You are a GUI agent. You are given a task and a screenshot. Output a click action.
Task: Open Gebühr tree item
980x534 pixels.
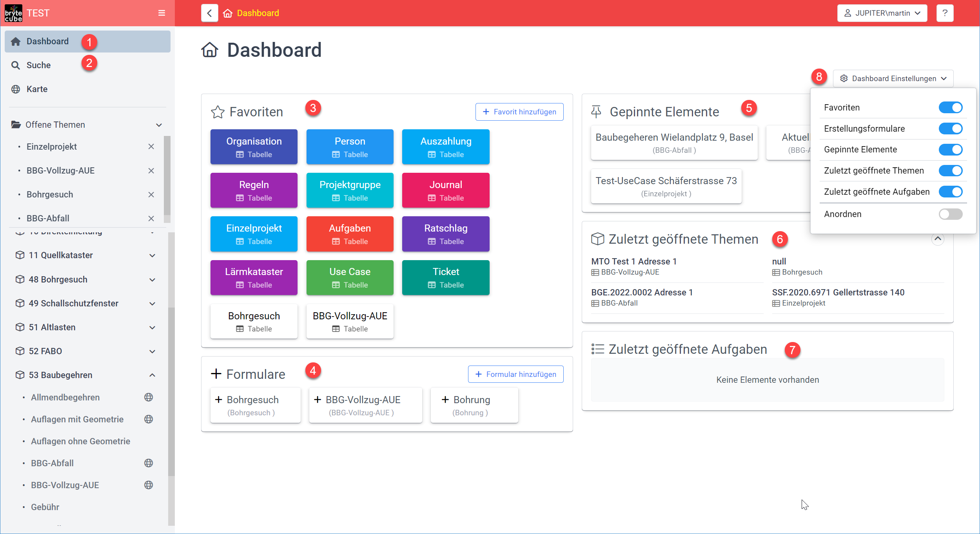coord(45,507)
